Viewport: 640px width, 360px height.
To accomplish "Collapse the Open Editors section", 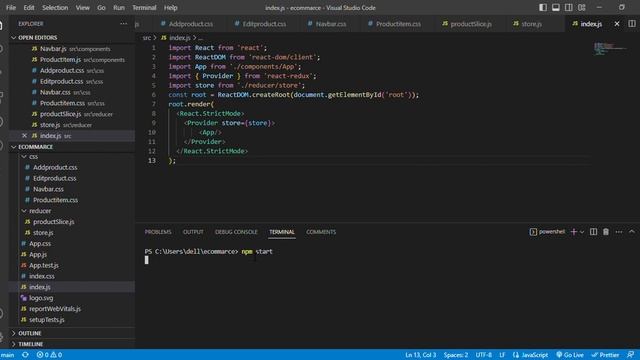I will click(x=14, y=38).
